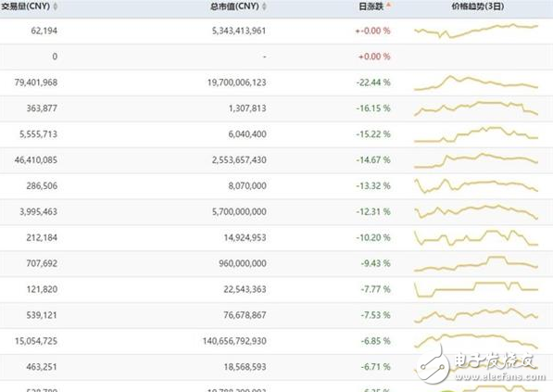Click the 总市值(CNY) column header
Viewport: 553px width, 392px height.
pyautogui.click(x=234, y=6)
